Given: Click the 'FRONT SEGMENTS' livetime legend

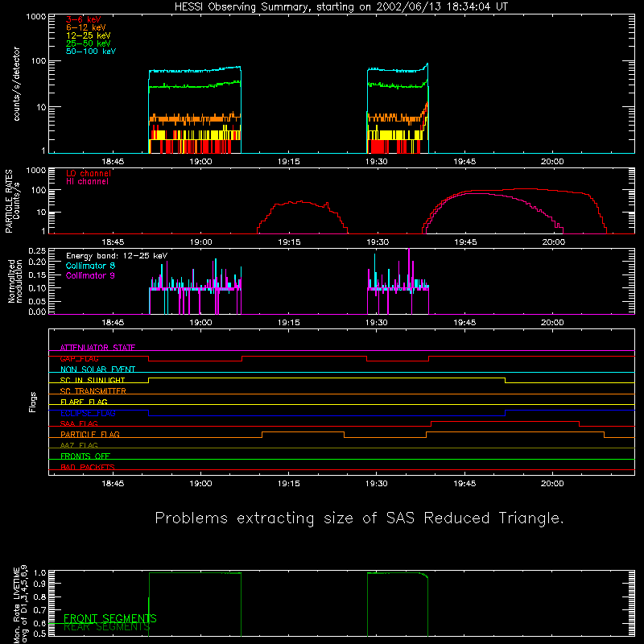Looking at the screenshot, I should pos(110,618).
